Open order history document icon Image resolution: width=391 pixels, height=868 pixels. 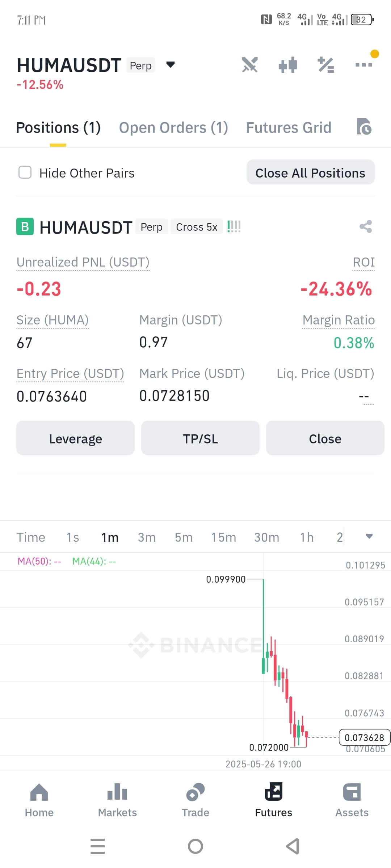click(364, 127)
